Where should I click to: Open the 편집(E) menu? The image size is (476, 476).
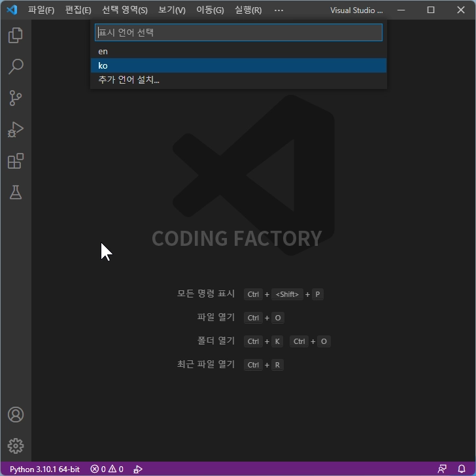[x=78, y=10]
